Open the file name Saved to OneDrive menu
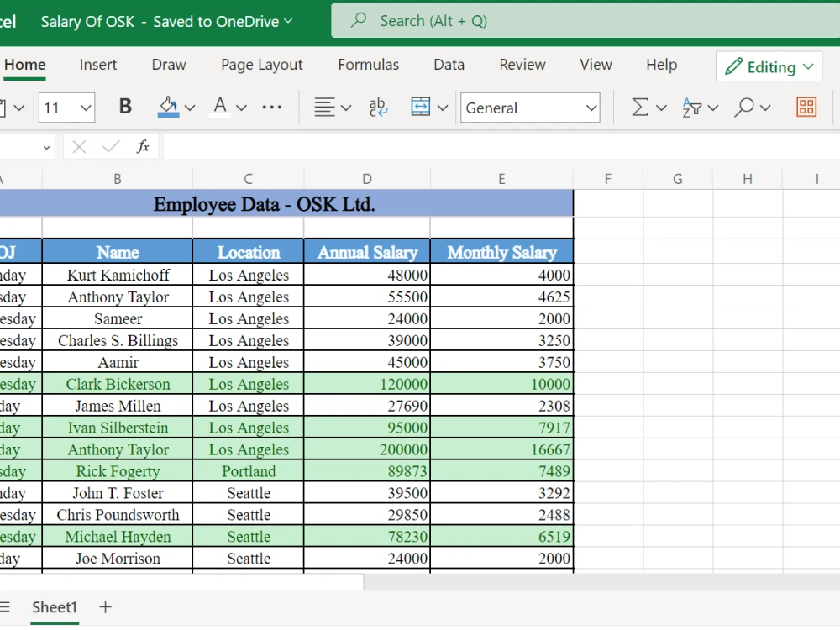 167,22
